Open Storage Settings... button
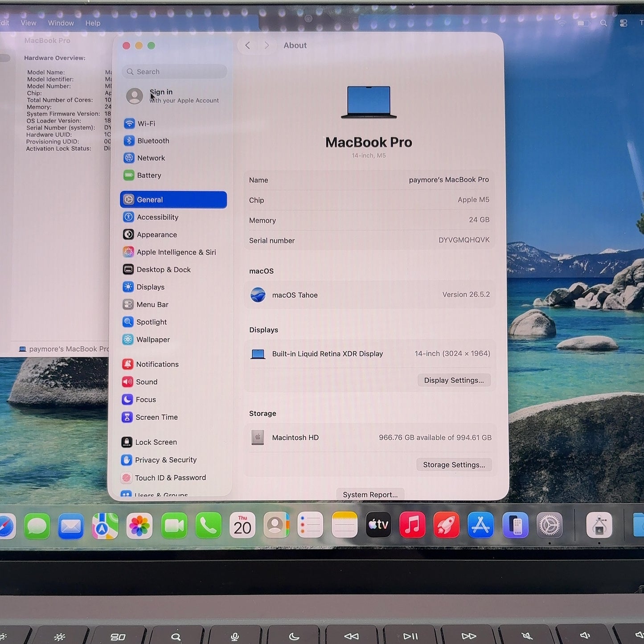 454,465
